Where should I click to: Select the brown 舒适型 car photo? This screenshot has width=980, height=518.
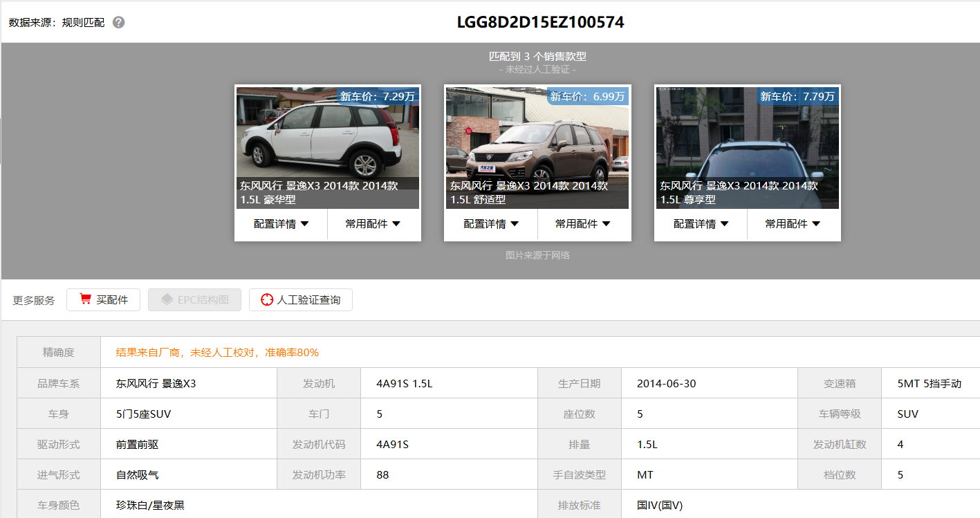[x=537, y=138]
